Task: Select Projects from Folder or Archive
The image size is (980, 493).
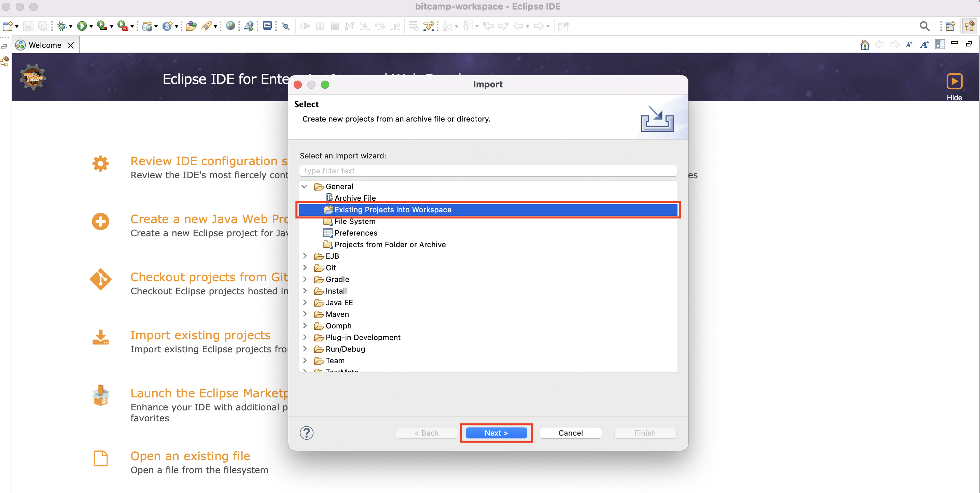Action: coord(390,244)
